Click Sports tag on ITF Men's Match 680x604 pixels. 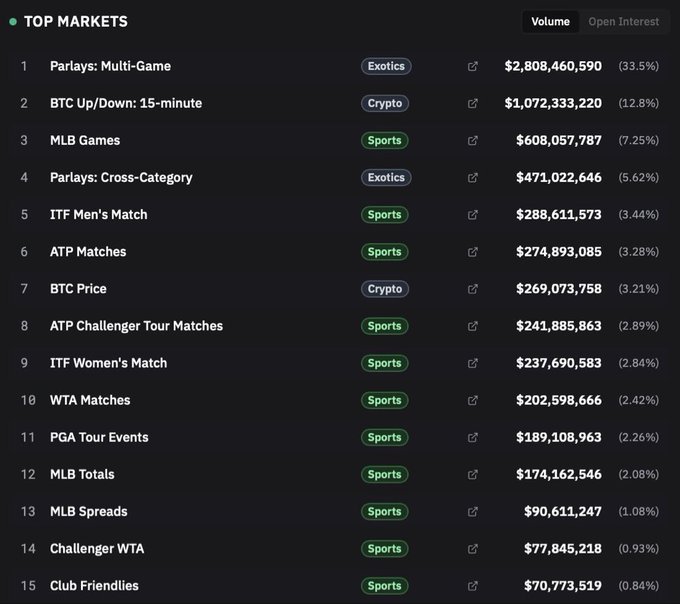point(384,215)
